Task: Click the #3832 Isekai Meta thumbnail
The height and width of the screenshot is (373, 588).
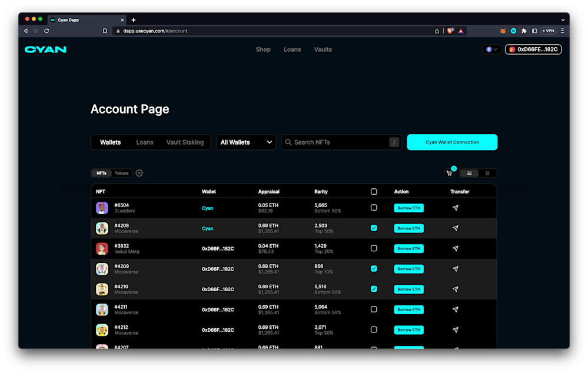Action: coord(102,248)
